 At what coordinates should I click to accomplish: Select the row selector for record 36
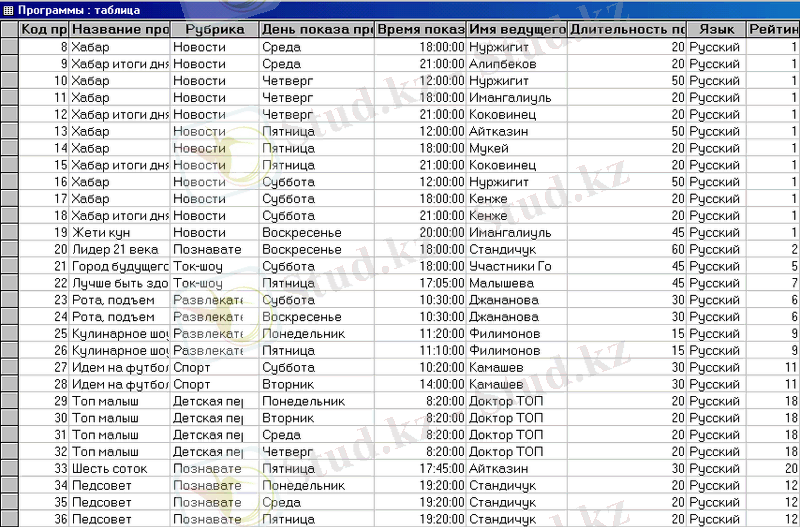(x=9, y=519)
